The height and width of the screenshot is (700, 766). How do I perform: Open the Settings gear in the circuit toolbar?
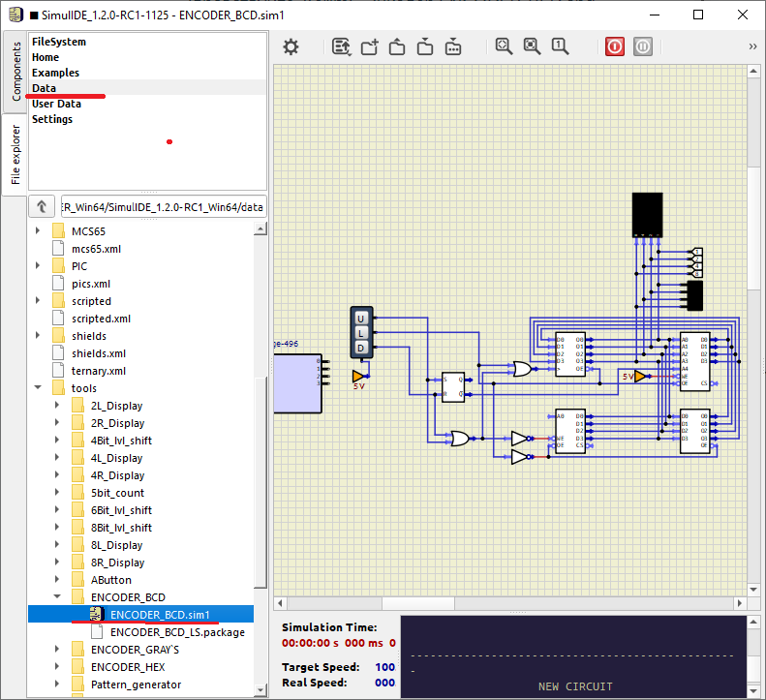[291, 46]
